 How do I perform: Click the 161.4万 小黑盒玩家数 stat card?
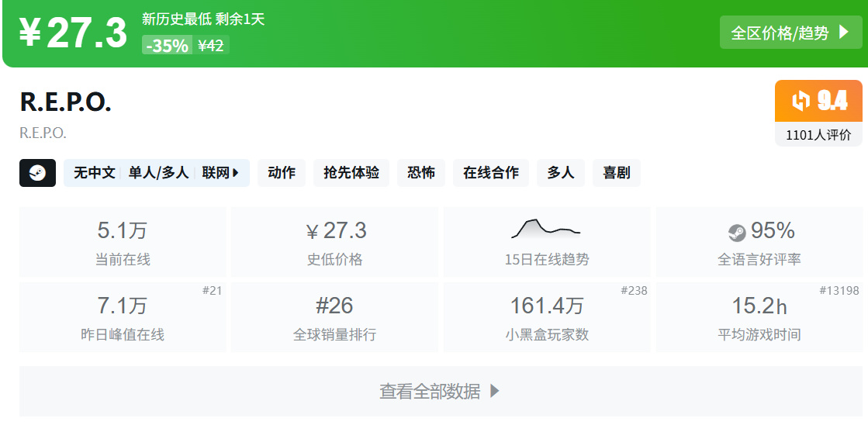547,317
